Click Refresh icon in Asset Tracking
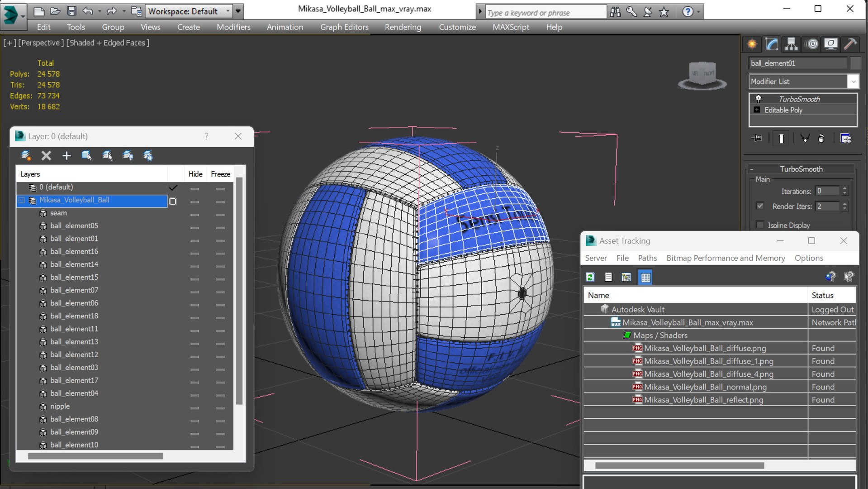Viewport: 868px width, 489px height. 590,277
